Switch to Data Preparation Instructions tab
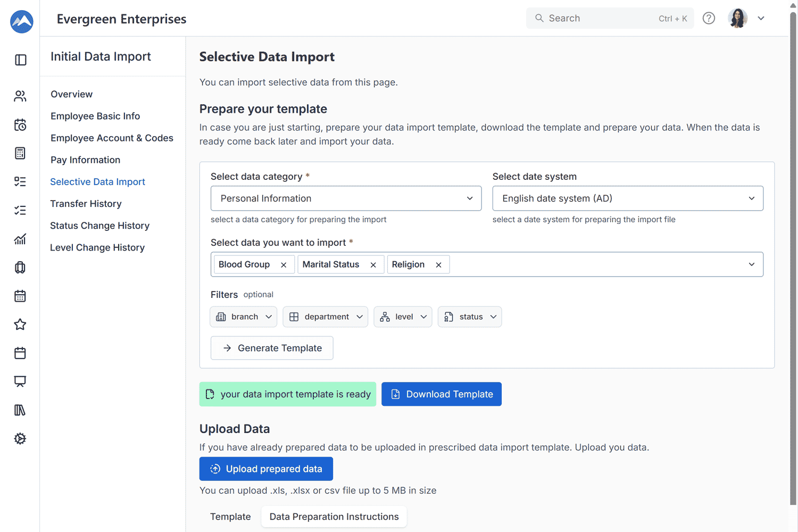Image resolution: width=798 pixels, height=532 pixels. [334, 517]
